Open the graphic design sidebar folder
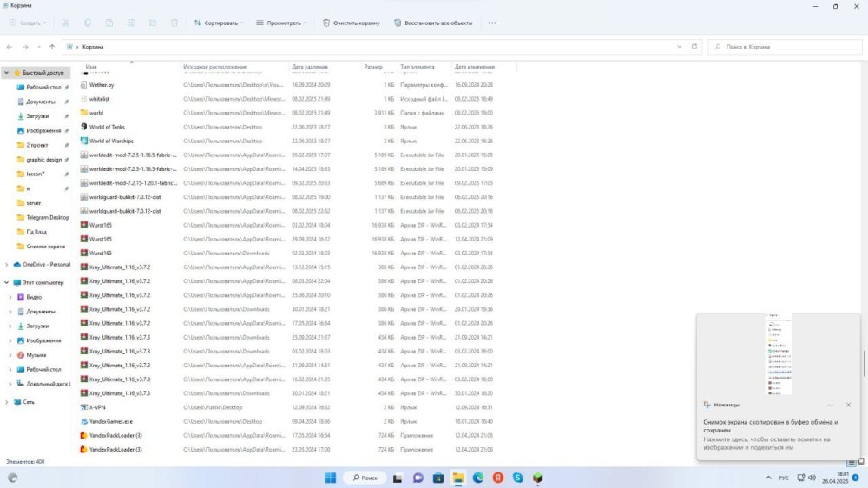The height and width of the screenshot is (488, 868). (x=43, y=160)
